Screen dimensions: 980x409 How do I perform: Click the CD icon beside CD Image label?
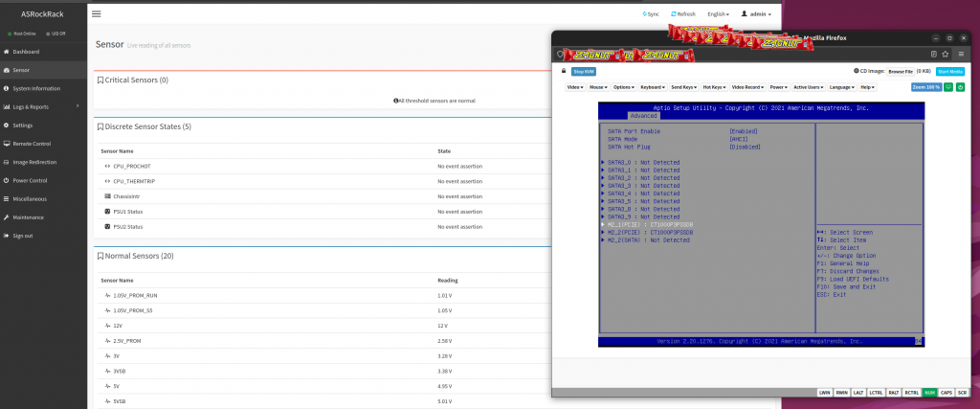tap(857, 71)
